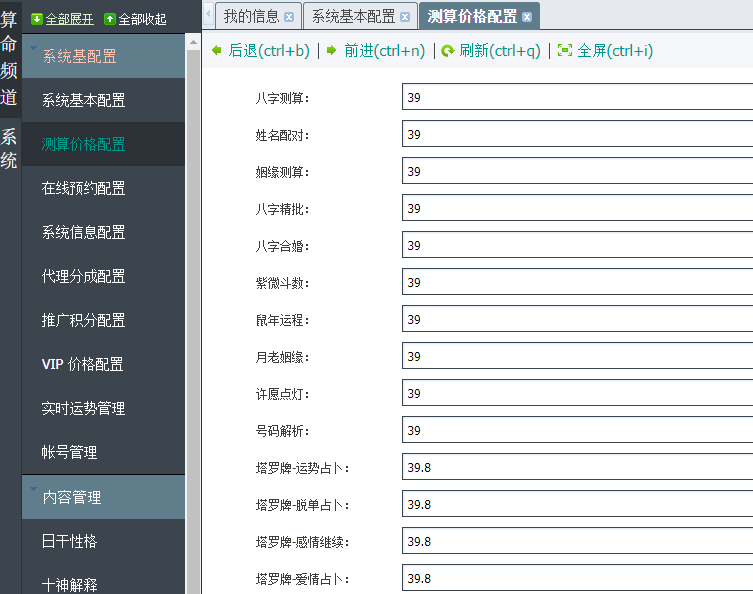The width and height of the screenshot is (753, 594).
Task: Select the 系统 vertical tab
Action: (x=9, y=148)
